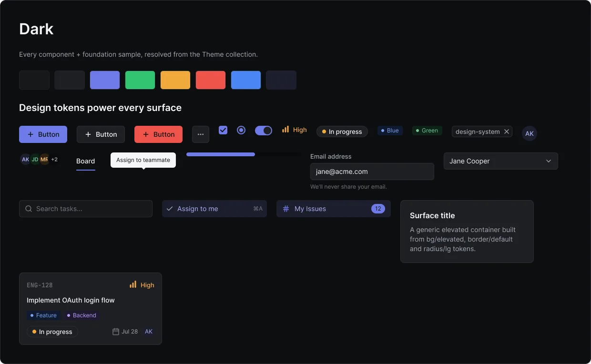
Task: Select the purple color swatch
Action: click(x=105, y=80)
